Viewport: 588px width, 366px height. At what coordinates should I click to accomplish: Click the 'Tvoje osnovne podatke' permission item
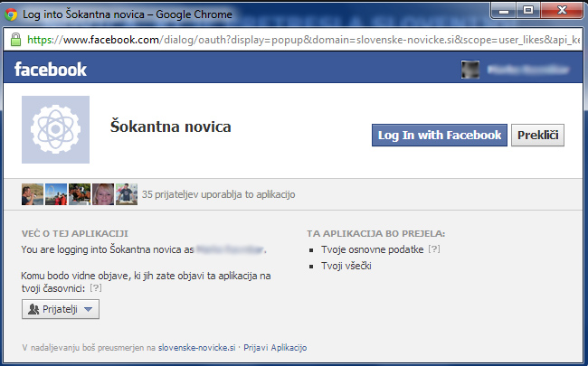(373, 249)
